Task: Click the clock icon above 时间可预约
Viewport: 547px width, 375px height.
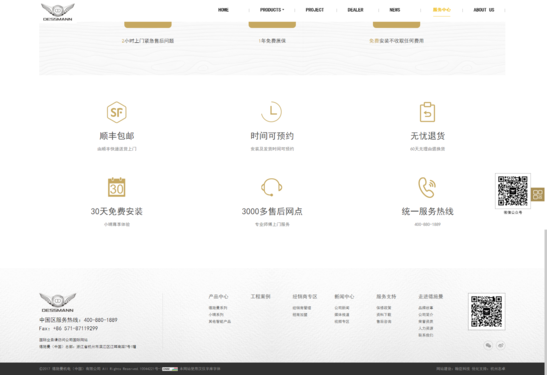Action: (272, 112)
